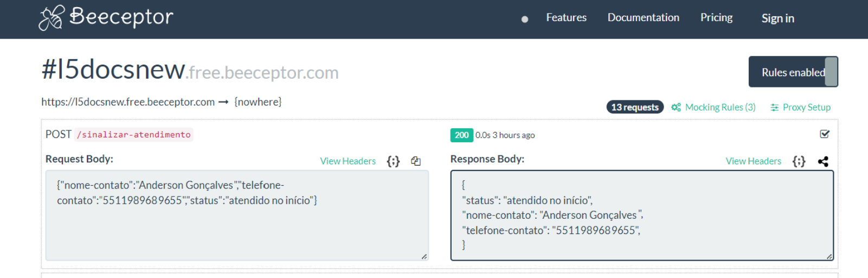Click the Mocking Rules gears icon
This screenshot has width=868, height=278.
pyautogui.click(x=676, y=108)
